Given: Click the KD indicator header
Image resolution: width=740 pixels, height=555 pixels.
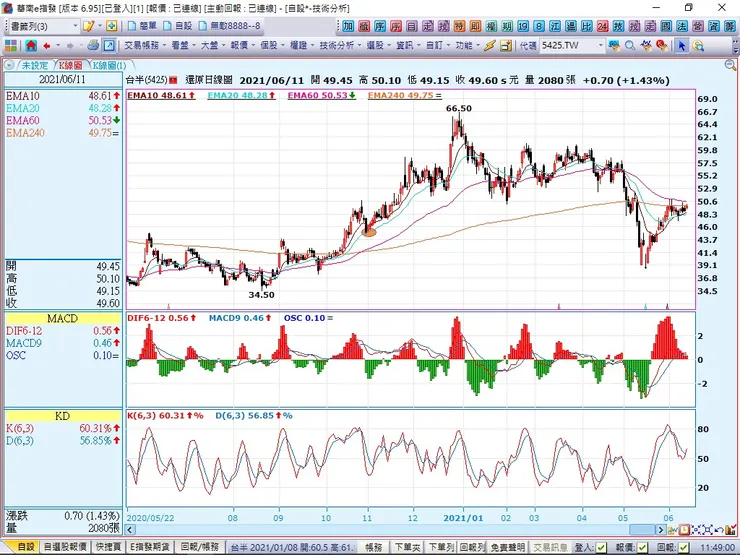Looking at the screenshot, I should pos(62,416).
